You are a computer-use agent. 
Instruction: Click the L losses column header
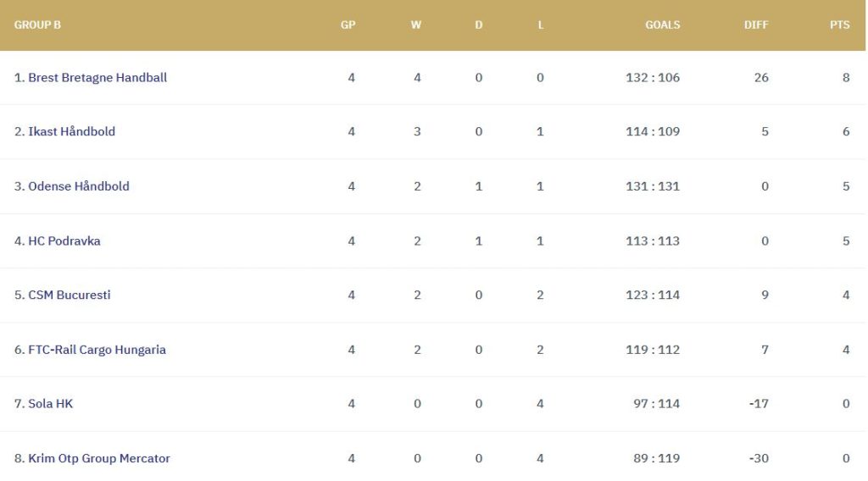pyautogui.click(x=541, y=25)
